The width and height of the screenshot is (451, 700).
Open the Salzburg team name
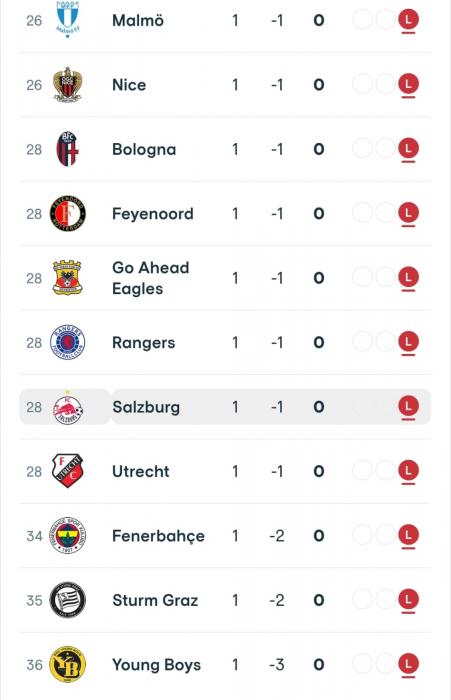pos(146,407)
